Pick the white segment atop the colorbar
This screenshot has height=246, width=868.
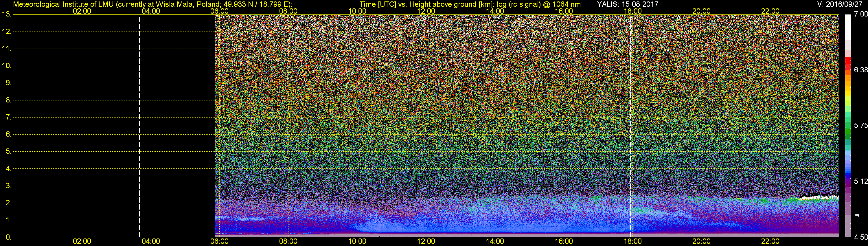[848, 27]
